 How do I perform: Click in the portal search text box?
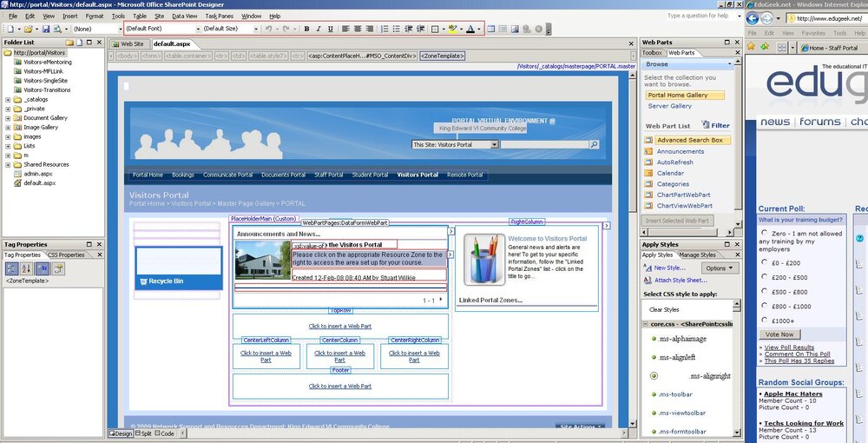click(x=544, y=144)
